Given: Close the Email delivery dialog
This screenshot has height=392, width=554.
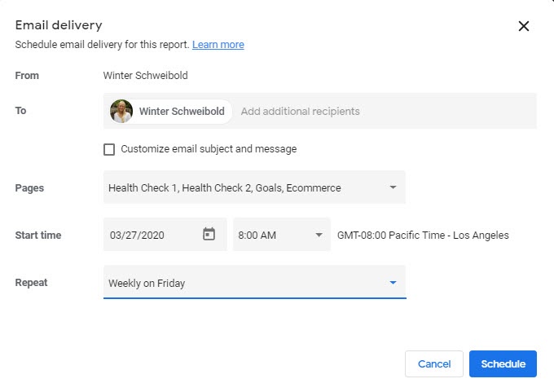Looking at the screenshot, I should pyautogui.click(x=524, y=26).
